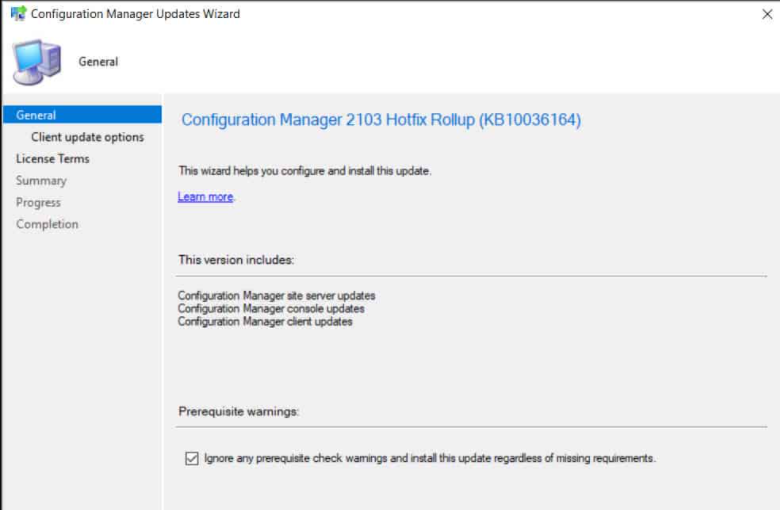Select the Summary step in sidebar
The width and height of the screenshot is (780, 510).
coord(41,181)
